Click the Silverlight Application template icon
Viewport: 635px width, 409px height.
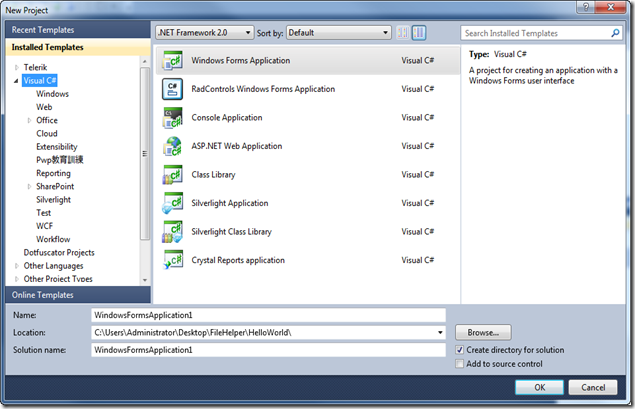coord(173,203)
